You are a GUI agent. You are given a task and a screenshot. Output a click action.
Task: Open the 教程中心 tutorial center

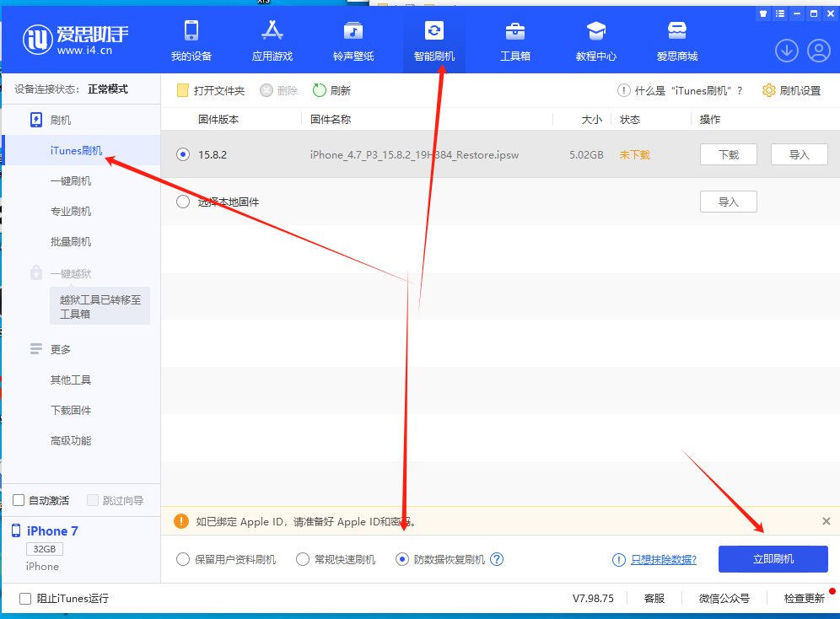coord(595,40)
